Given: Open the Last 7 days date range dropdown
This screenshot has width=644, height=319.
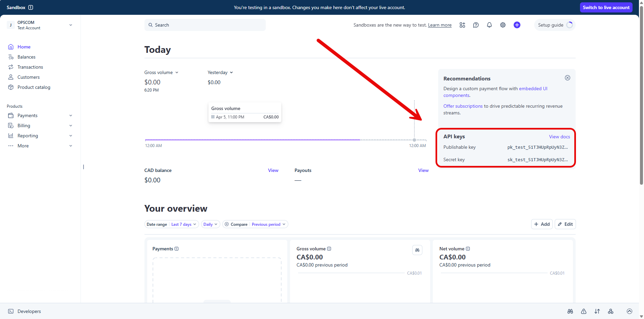Looking at the screenshot, I should click(184, 224).
